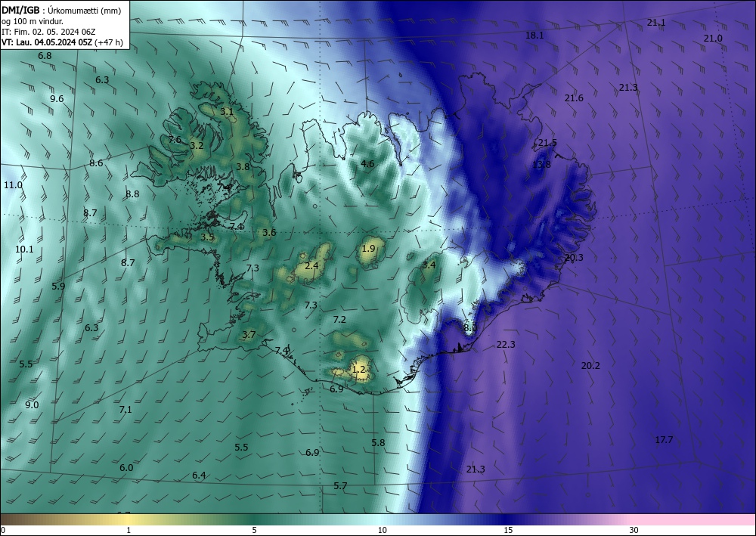
Task: Click the "21.0" value in the top-right corner
Action: [x=713, y=39]
